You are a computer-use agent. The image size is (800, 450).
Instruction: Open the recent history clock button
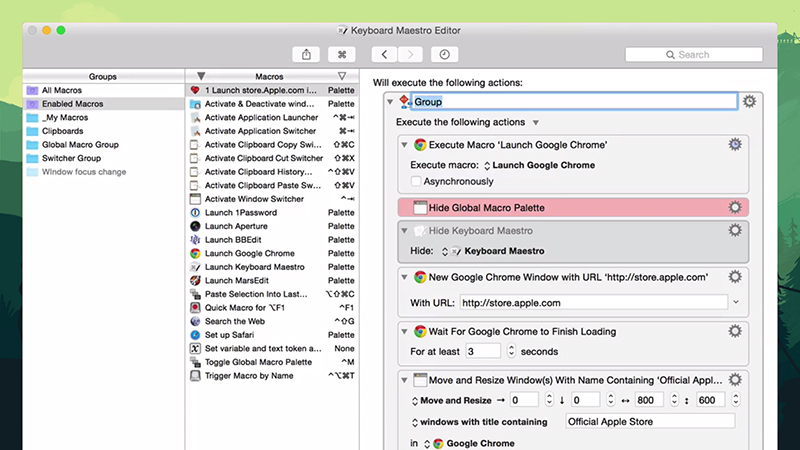pyautogui.click(x=444, y=55)
